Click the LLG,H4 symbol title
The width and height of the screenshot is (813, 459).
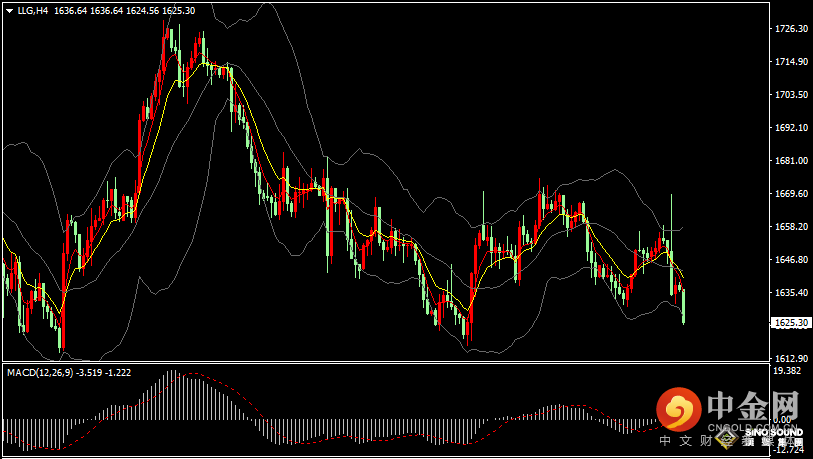[x=33, y=11]
